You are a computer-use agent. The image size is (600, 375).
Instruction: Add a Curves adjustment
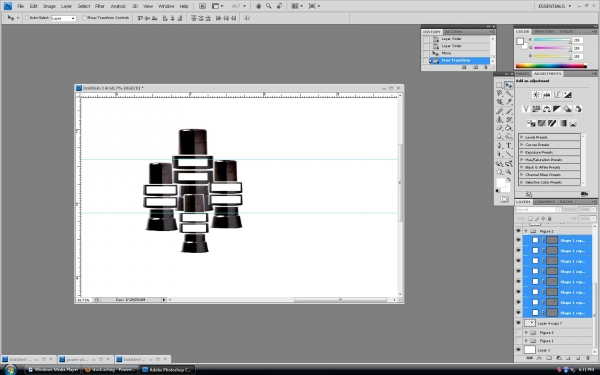coord(557,95)
